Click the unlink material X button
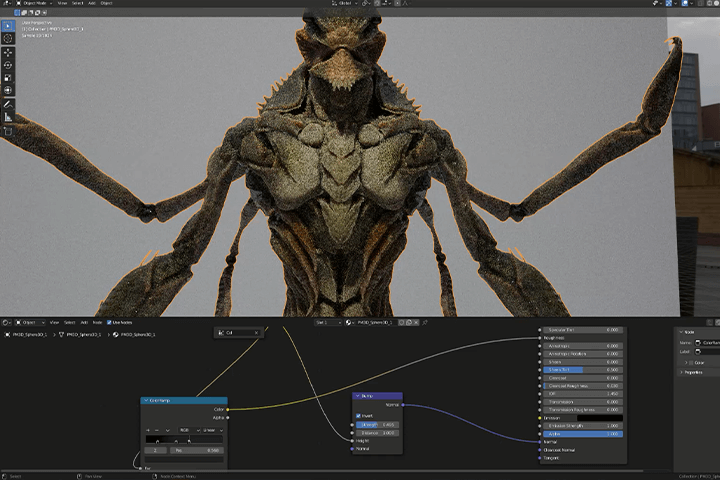Image resolution: width=720 pixels, height=480 pixels. tap(416, 322)
